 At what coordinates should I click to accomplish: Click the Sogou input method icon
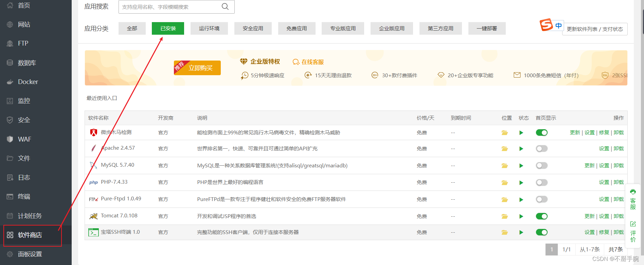pyautogui.click(x=546, y=24)
